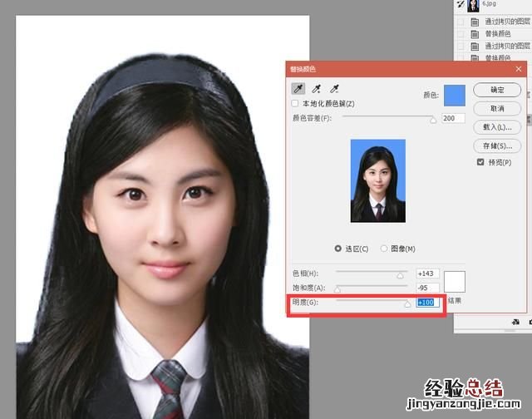532x419 pixels.
Task: Click the 饱和度 field showing -95
Action: pos(427,288)
